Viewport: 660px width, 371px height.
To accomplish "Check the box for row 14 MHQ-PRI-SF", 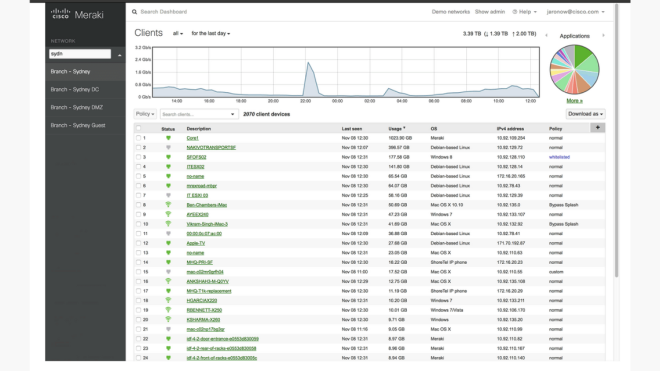I will coord(138,262).
